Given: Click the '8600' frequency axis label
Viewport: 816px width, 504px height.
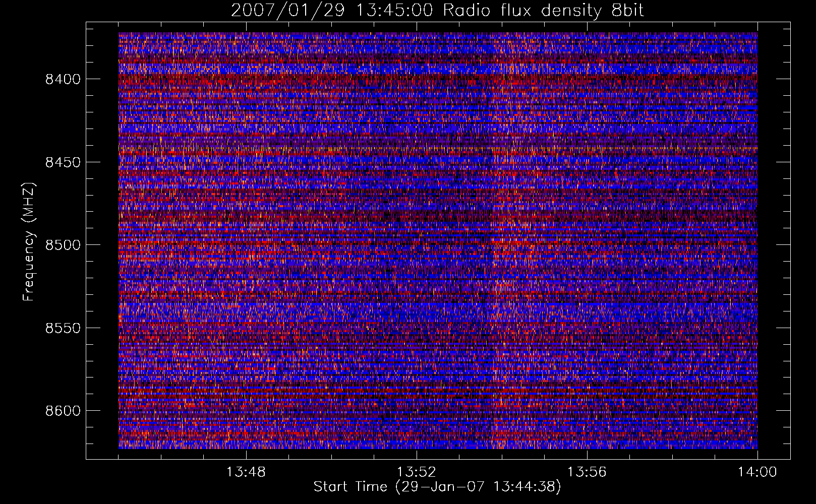Looking at the screenshot, I should [x=63, y=411].
